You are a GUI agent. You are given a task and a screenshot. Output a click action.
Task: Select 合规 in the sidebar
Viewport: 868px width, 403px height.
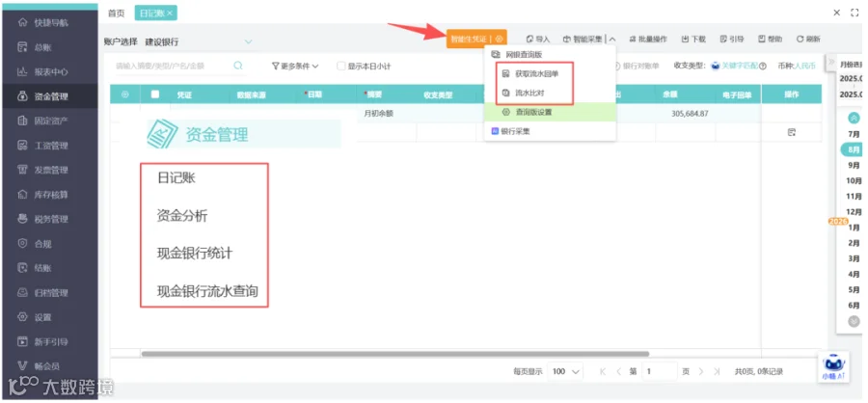tap(35, 244)
